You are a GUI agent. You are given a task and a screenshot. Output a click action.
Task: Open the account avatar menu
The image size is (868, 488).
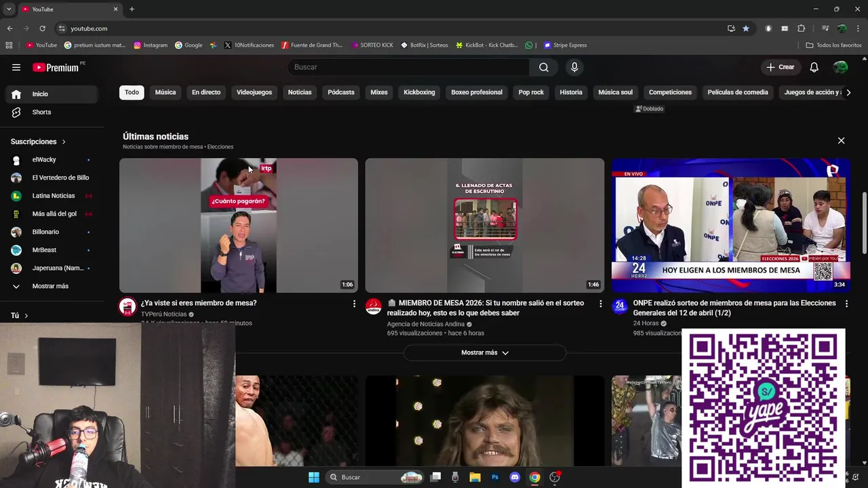[x=840, y=67]
